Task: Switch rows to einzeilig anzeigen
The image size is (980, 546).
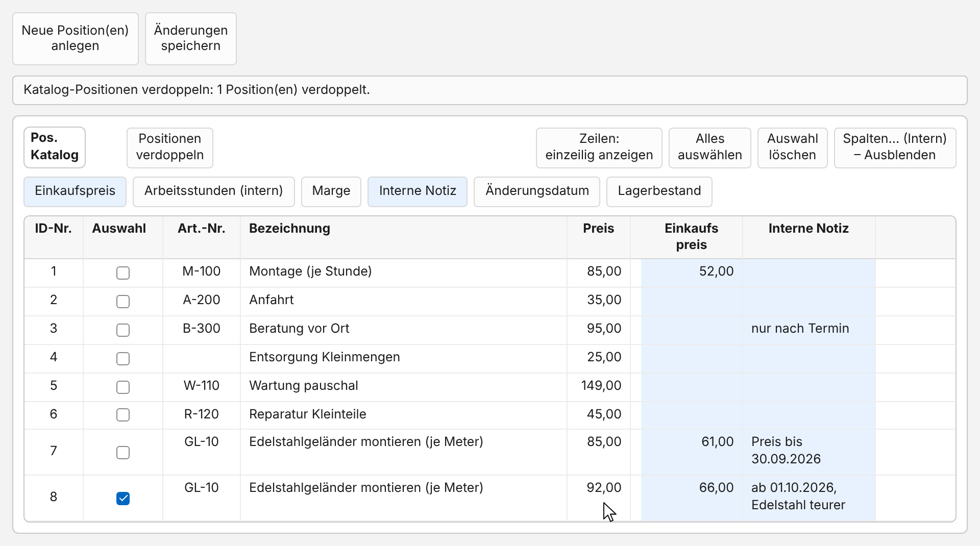Action: click(599, 147)
